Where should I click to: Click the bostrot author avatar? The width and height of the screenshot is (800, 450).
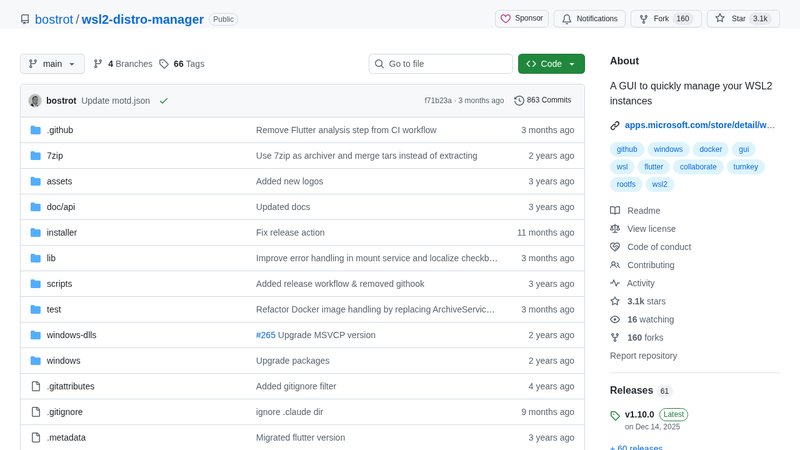[35, 100]
